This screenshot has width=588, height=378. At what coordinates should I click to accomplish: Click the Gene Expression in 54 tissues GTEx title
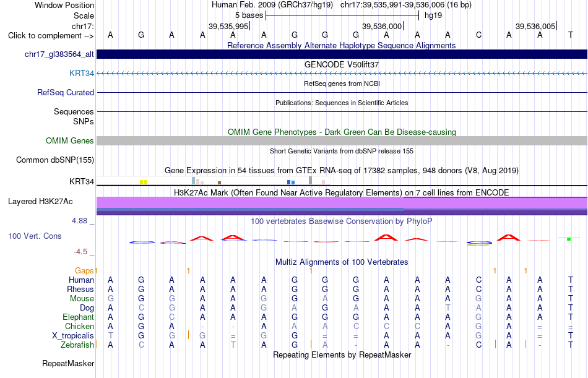pos(342,171)
